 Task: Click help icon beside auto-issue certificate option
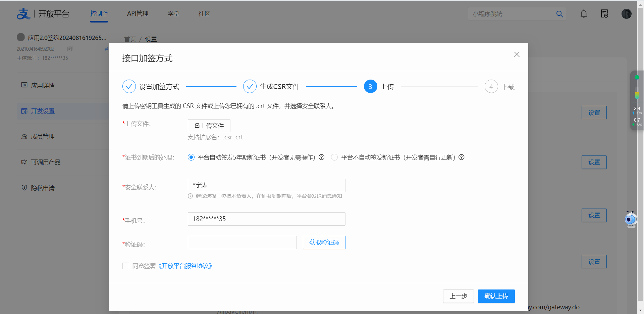click(x=321, y=157)
